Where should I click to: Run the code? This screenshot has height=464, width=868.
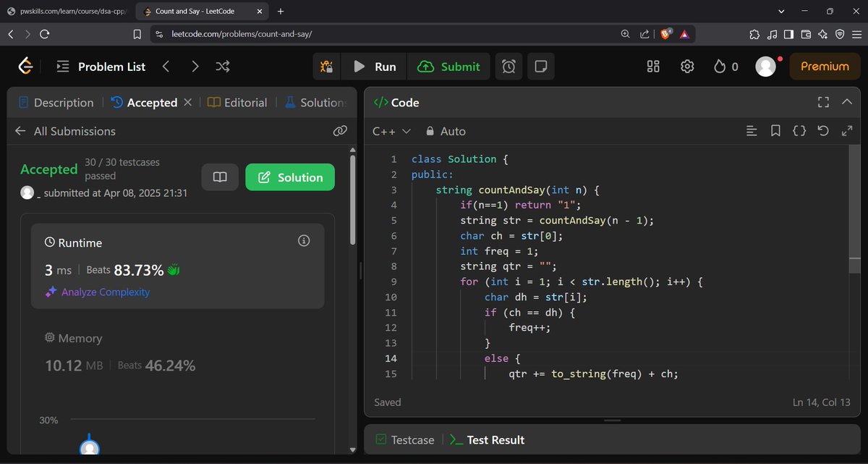pos(374,67)
